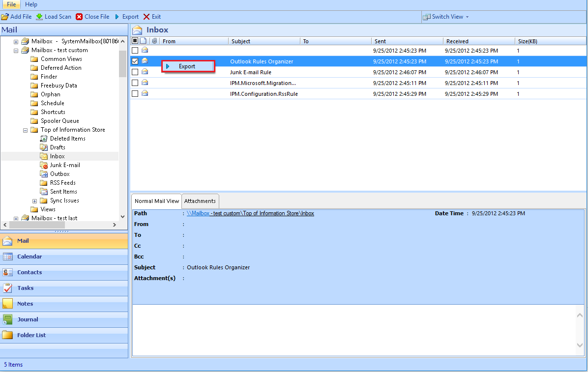This screenshot has width=588, height=372.
Task: Select the Spooler Queue folder
Action: (x=60, y=121)
